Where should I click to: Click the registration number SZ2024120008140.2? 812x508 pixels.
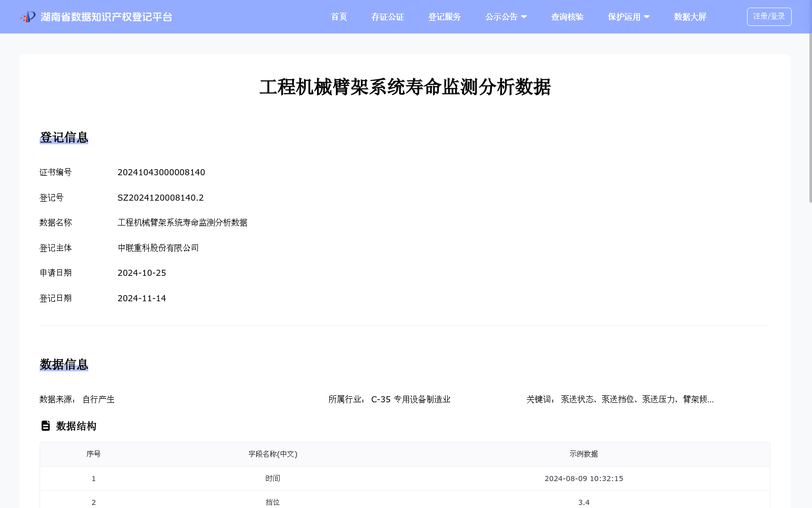tap(161, 198)
